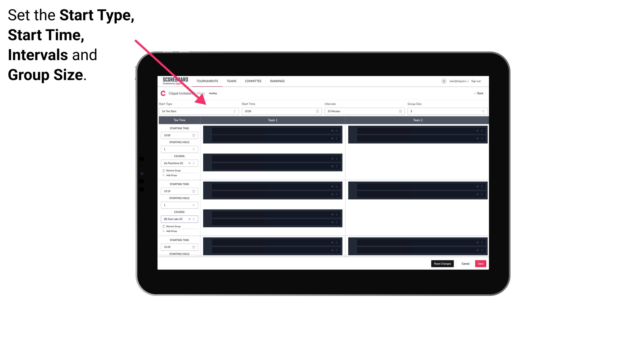
Task: Click the sign out icon
Action: pos(477,81)
